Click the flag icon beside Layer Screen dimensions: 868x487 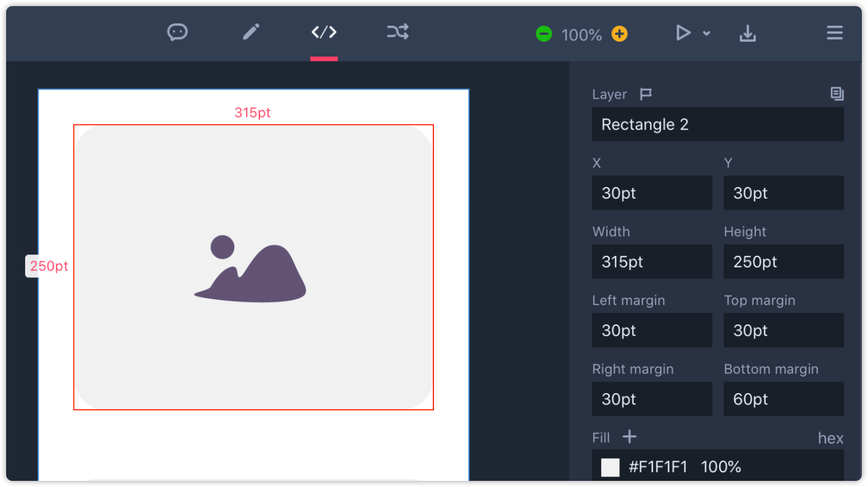click(x=645, y=94)
